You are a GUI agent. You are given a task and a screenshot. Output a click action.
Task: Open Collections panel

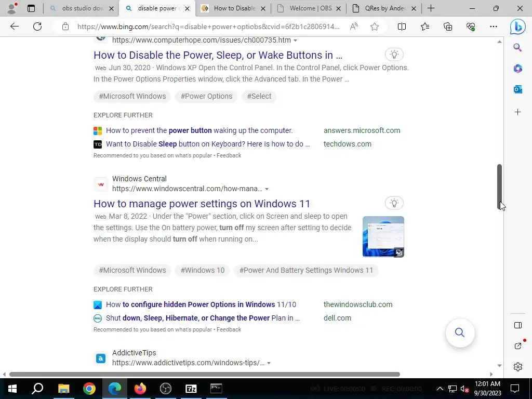pos(448,26)
